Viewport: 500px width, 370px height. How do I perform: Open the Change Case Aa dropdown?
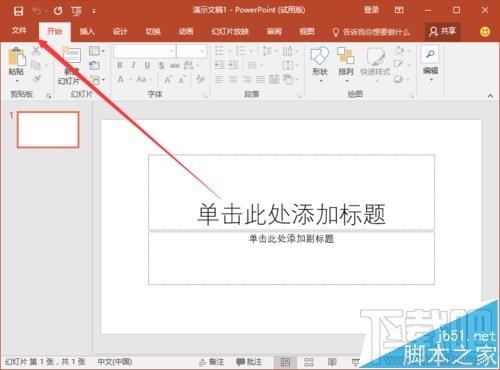tap(143, 80)
